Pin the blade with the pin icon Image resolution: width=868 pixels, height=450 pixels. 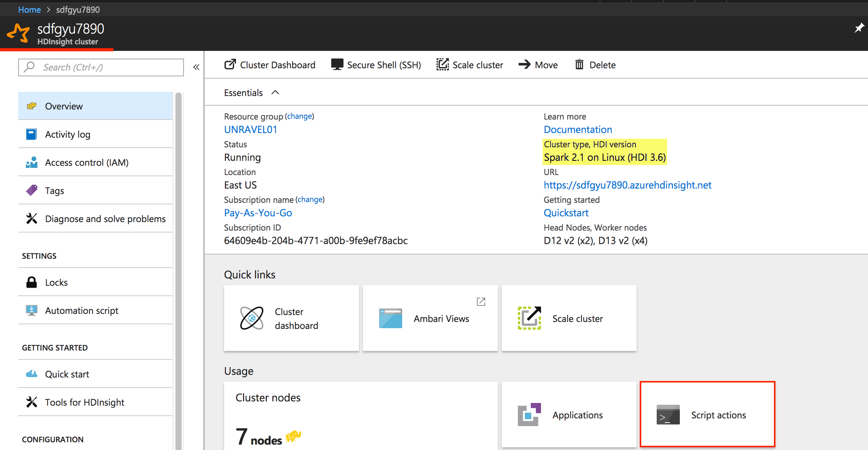click(860, 28)
